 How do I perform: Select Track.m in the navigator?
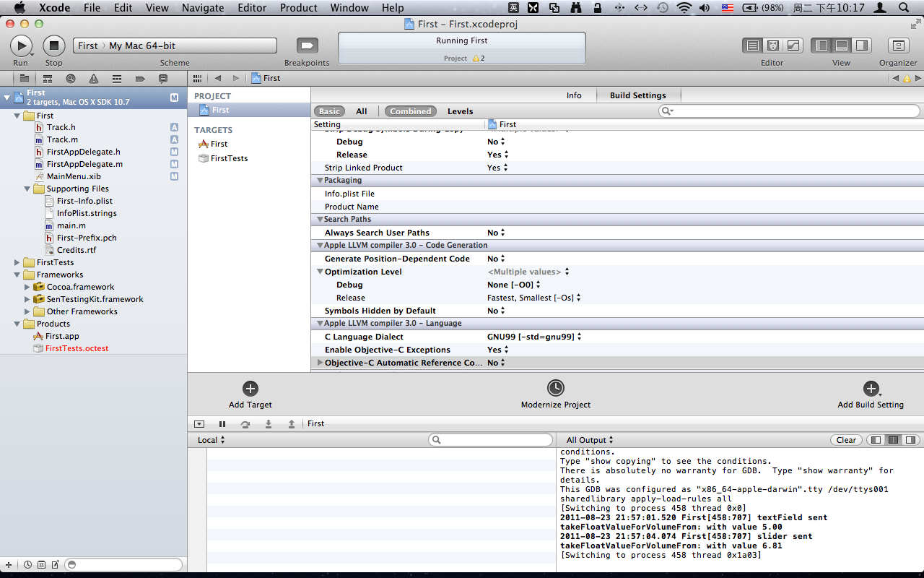(62, 139)
